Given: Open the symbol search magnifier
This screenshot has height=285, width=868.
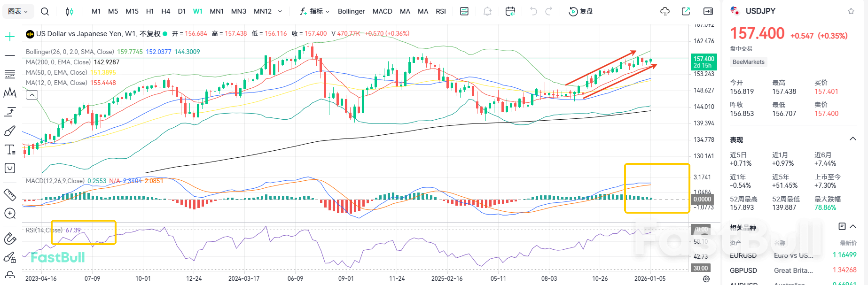Looking at the screenshot, I should [45, 11].
